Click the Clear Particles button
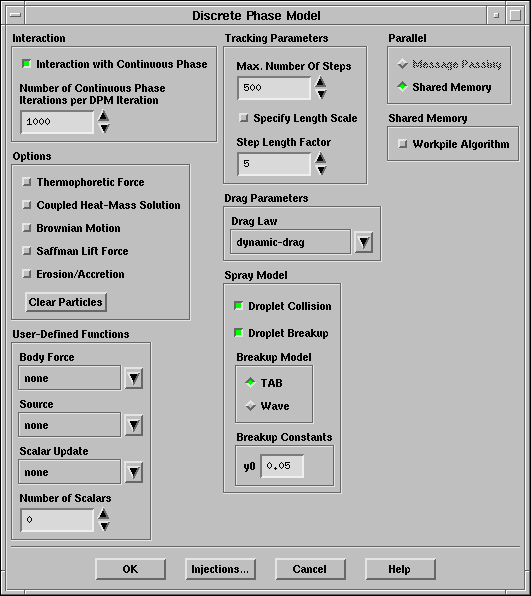The width and height of the screenshot is (531, 596). pos(66,302)
